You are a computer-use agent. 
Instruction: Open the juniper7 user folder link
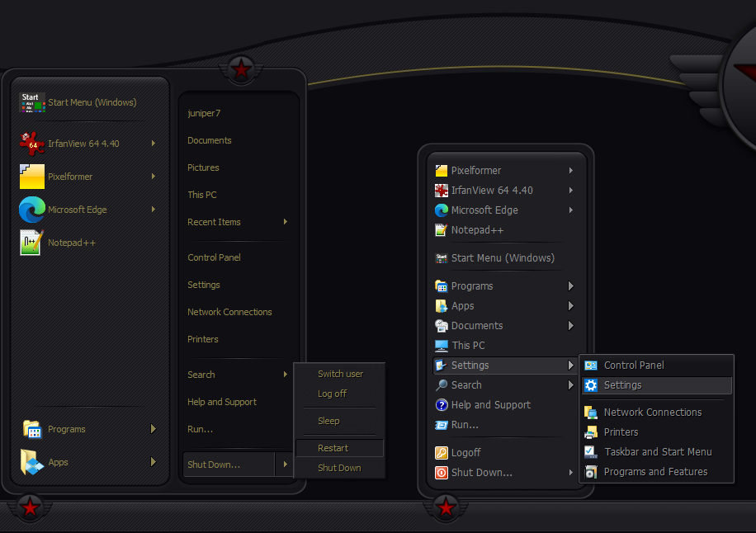click(204, 113)
